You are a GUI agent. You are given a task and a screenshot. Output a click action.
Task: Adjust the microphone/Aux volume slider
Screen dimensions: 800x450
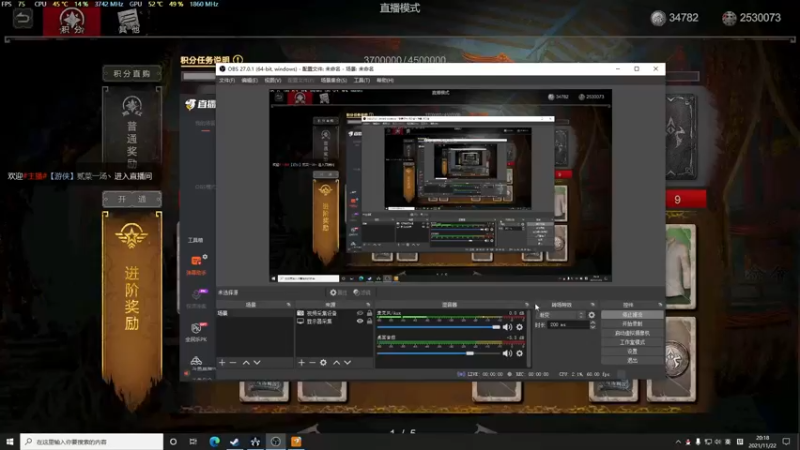pyautogui.click(x=439, y=327)
